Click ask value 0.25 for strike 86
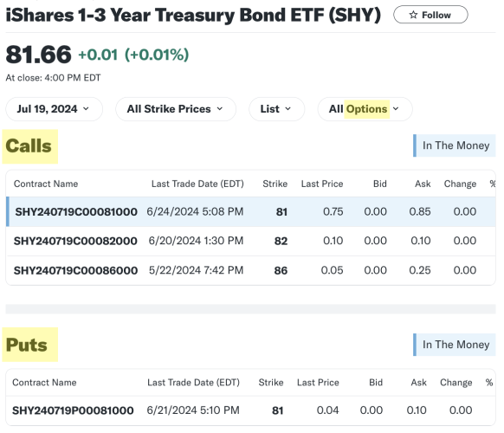The width and height of the screenshot is (504, 433). 420,270
